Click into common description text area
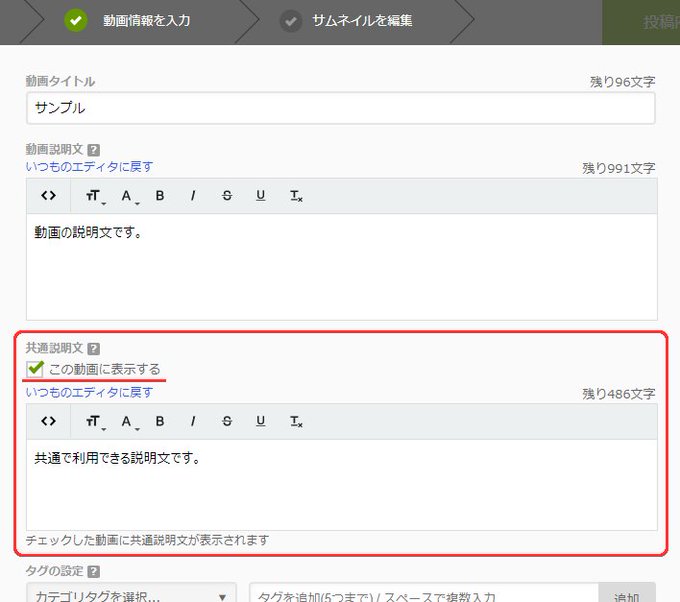The height and width of the screenshot is (602, 680). 342,484
